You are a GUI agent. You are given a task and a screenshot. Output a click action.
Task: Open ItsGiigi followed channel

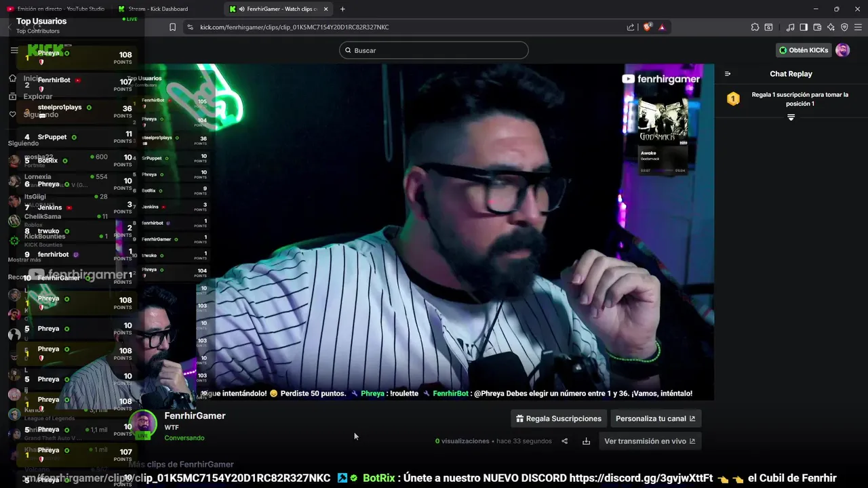coord(58,200)
